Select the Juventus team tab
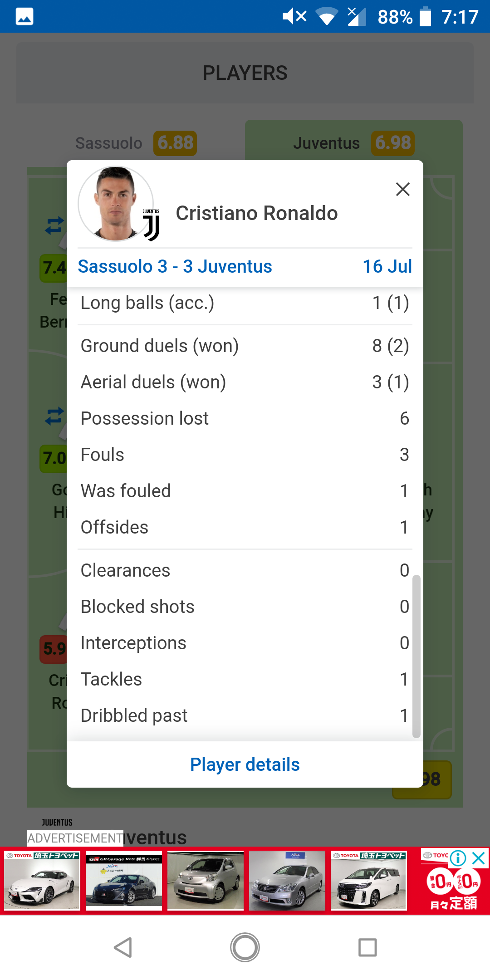Image resolution: width=490 pixels, height=980 pixels. pyautogui.click(x=354, y=143)
